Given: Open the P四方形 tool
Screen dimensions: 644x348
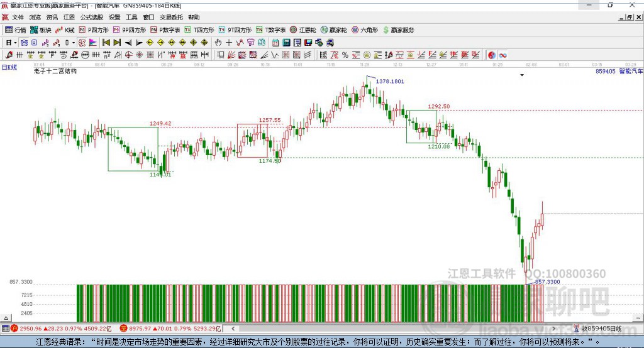Looking at the screenshot, I should point(94,30).
